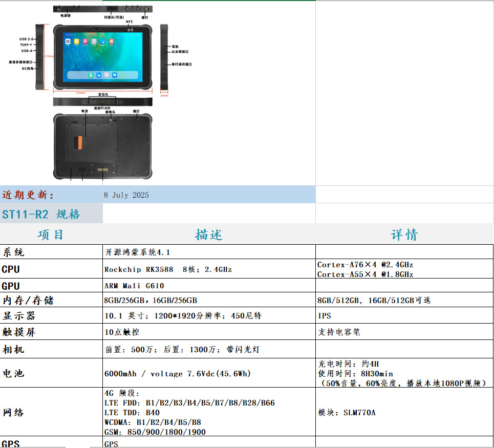Select the tablet product diagram image
Viewport: 494px width, 448px height.
pos(100,93)
